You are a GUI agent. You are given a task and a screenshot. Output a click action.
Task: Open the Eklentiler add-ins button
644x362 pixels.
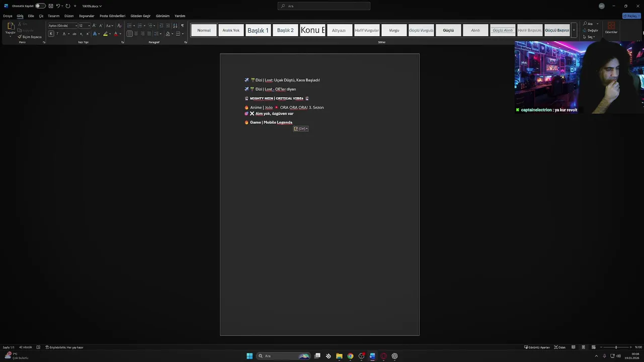point(611,28)
